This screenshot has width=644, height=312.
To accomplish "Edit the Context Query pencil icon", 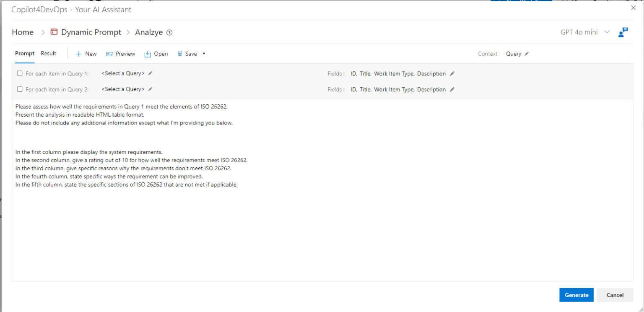I will [527, 54].
